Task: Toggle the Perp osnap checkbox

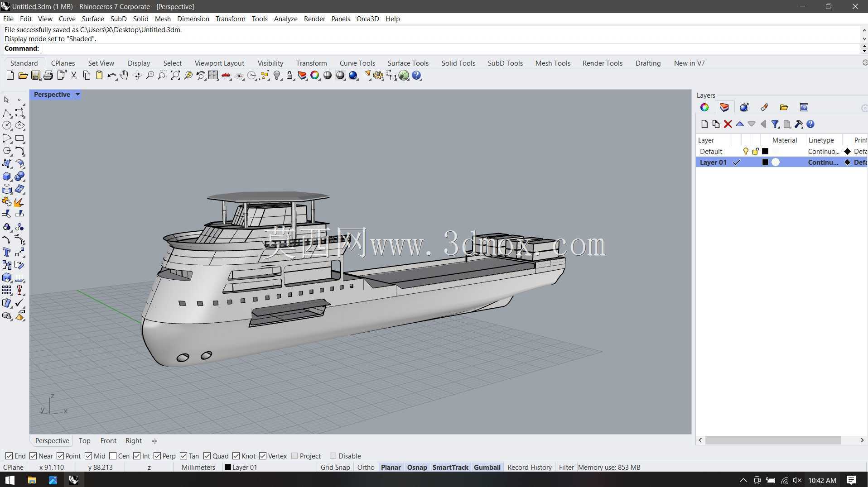Action: [157, 456]
